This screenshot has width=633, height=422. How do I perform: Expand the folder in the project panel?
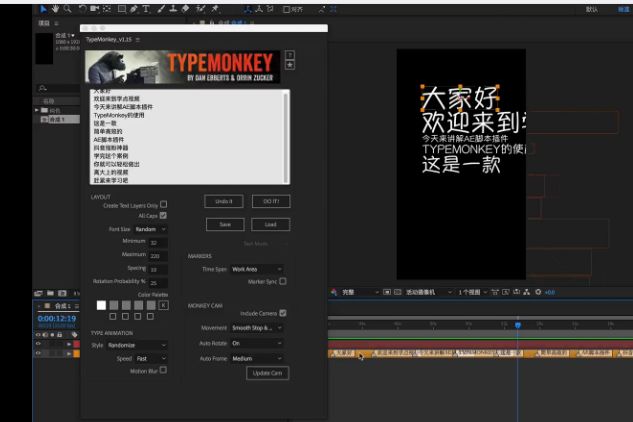(x=36, y=110)
